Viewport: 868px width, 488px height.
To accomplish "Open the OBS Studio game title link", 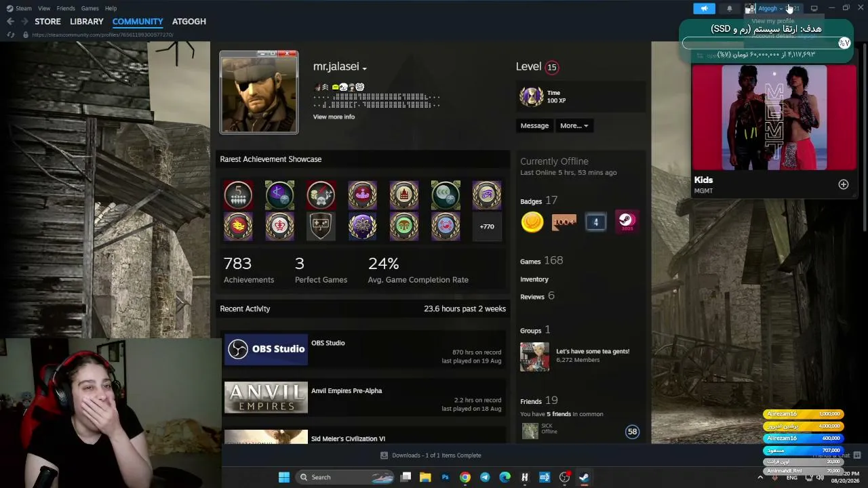I will pyautogui.click(x=328, y=343).
